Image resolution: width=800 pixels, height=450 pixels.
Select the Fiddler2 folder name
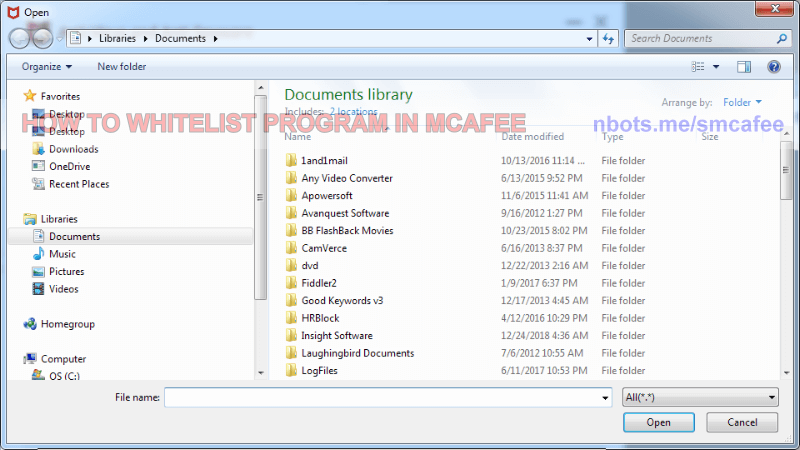point(319,283)
